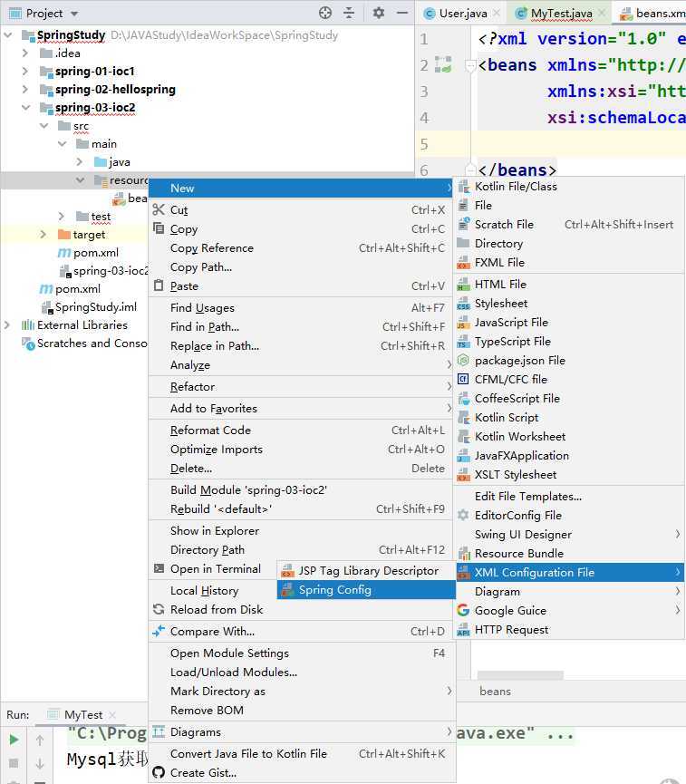Viewport: 686px width, 784px height.
Task: Expand the spring-01-ioc1 module
Action: coord(25,71)
